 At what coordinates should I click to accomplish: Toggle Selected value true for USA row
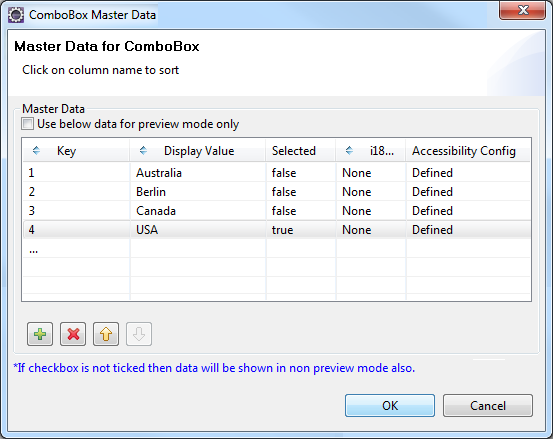coord(301,230)
